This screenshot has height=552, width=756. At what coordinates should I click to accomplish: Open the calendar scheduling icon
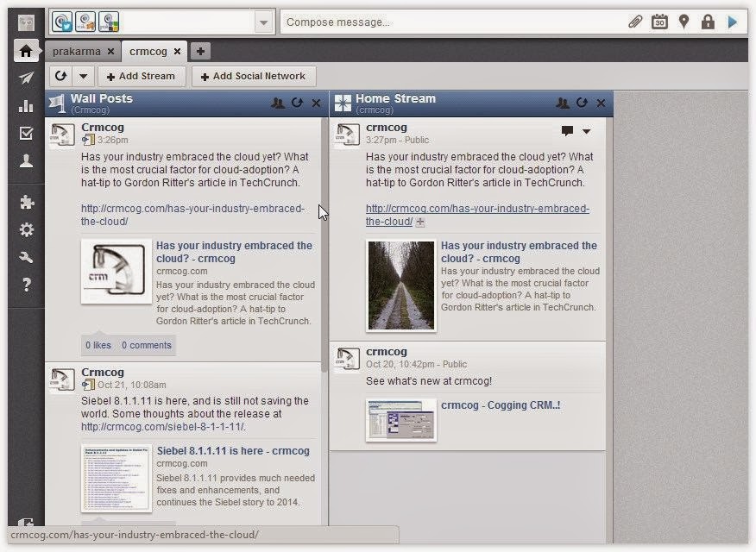659,22
